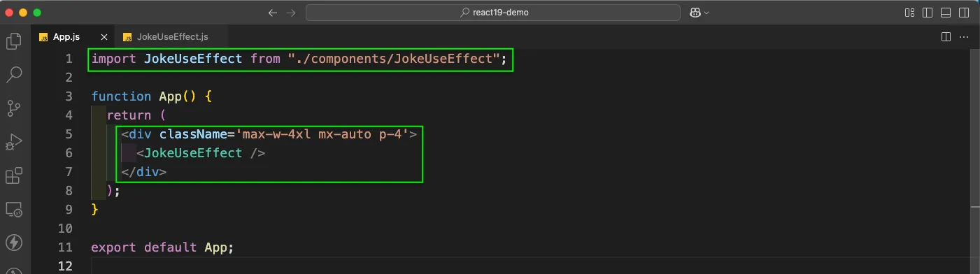Click the JS file icon on App.js tab
Screen dimensions: 980x274
coord(43,37)
